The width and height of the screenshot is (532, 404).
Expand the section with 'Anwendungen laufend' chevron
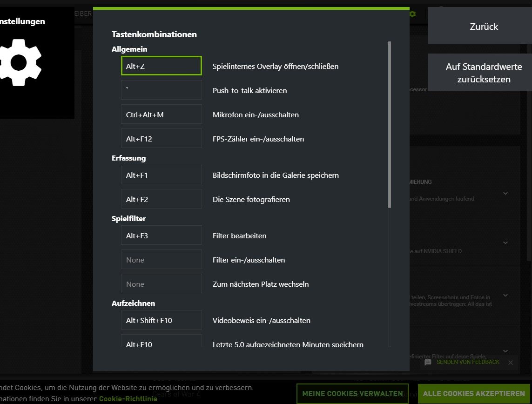(505, 193)
